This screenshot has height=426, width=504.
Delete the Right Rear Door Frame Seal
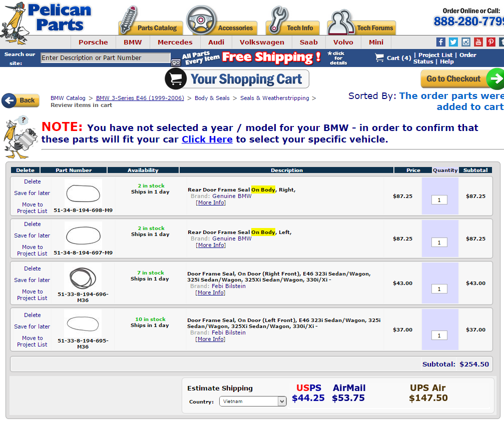tap(33, 181)
